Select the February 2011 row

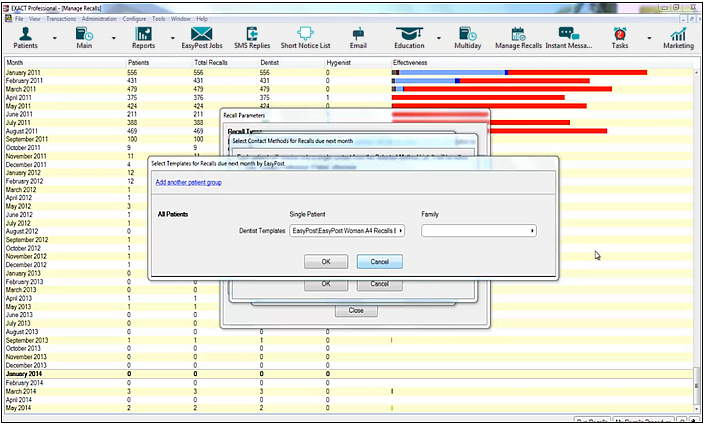pyautogui.click(x=349, y=81)
